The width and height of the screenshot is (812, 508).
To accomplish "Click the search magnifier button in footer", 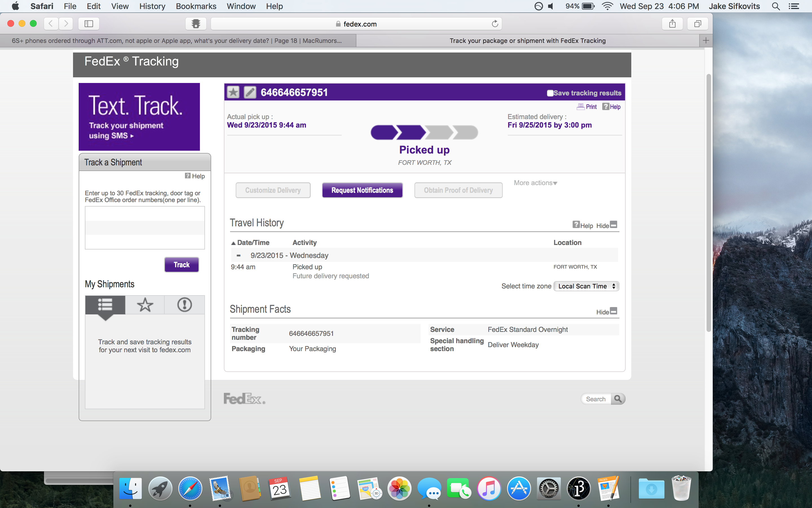I will coord(618,399).
